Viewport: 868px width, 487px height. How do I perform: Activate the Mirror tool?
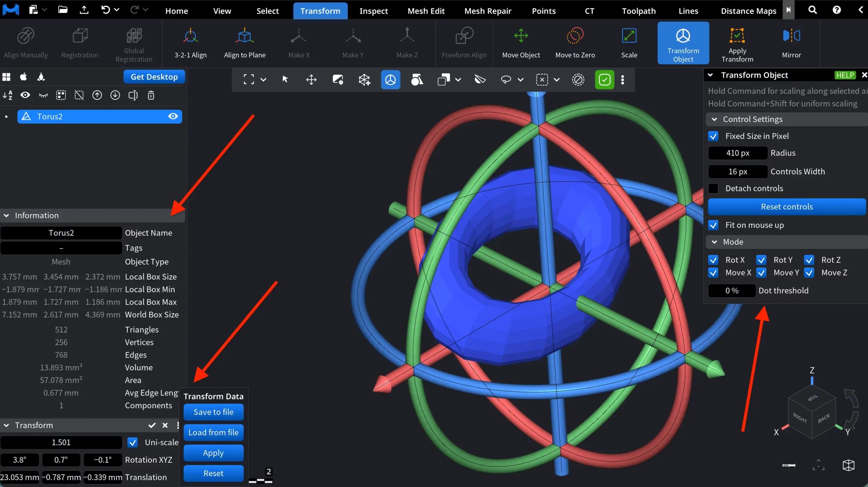click(791, 42)
